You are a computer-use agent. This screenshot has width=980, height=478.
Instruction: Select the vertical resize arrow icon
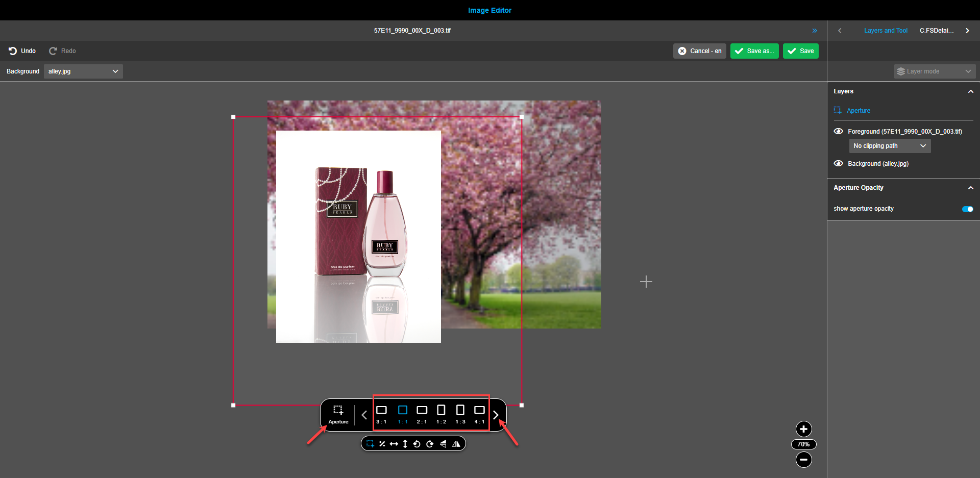[405, 443]
